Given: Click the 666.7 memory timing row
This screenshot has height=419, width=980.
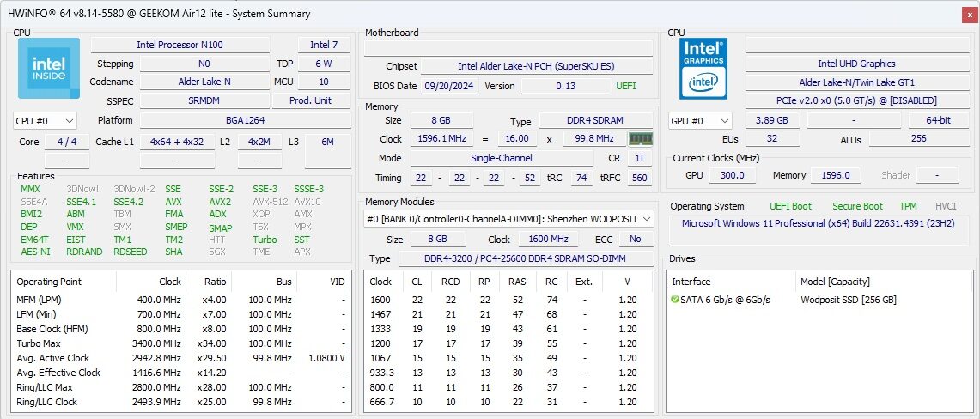Looking at the screenshot, I should tap(508, 402).
